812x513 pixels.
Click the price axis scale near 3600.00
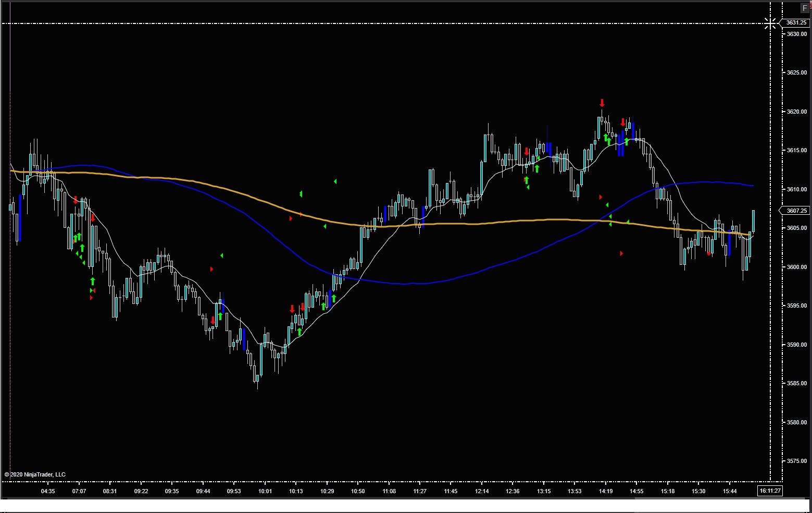[x=796, y=267]
